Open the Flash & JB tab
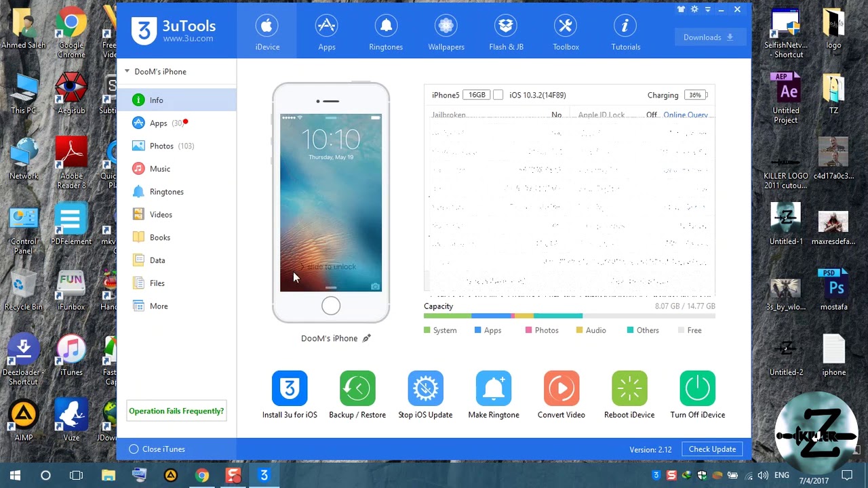This screenshot has height=488, width=868. point(506,33)
